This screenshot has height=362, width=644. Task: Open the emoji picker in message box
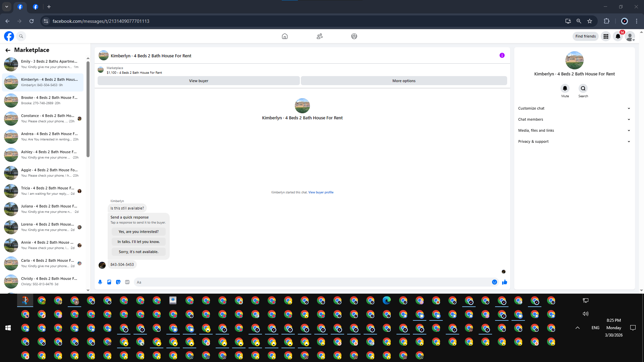[x=494, y=282]
